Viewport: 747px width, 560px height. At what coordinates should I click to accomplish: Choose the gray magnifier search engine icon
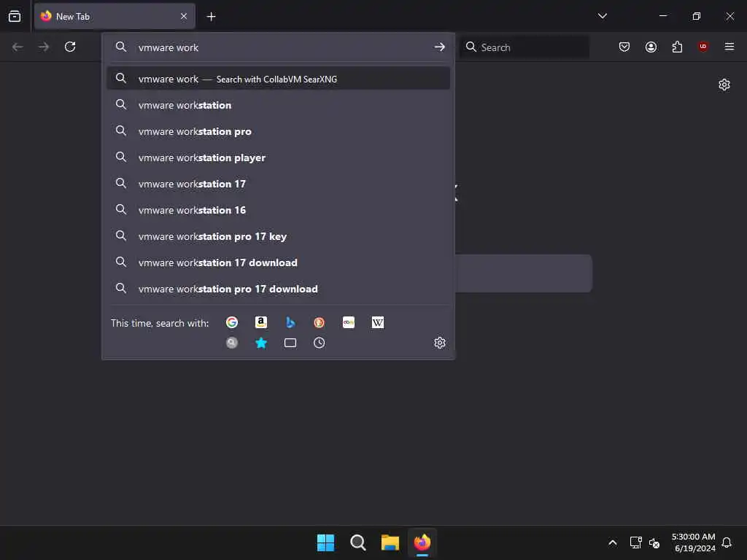tap(231, 343)
